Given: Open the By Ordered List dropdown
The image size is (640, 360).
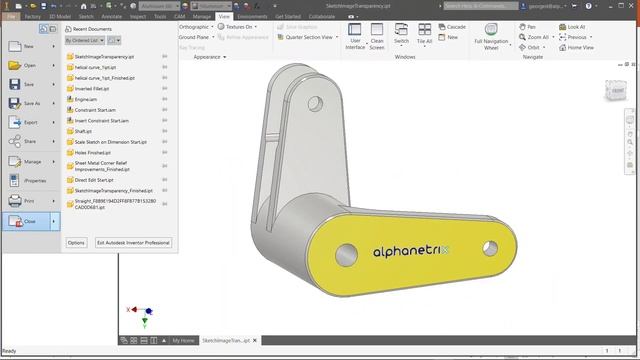Looking at the screenshot, I should [85, 40].
